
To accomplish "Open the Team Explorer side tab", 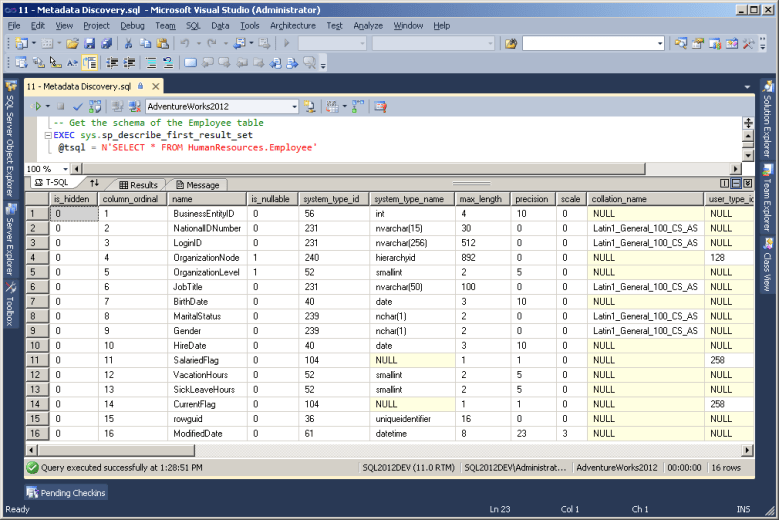I will (x=768, y=198).
